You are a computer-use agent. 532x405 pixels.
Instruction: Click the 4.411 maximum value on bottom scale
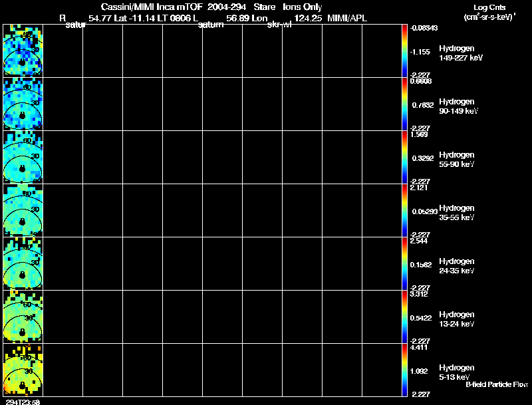click(419, 347)
